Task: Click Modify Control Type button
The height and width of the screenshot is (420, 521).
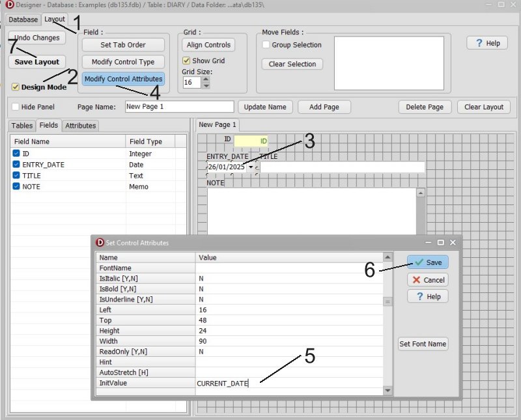Action: (x=123, y=62)
